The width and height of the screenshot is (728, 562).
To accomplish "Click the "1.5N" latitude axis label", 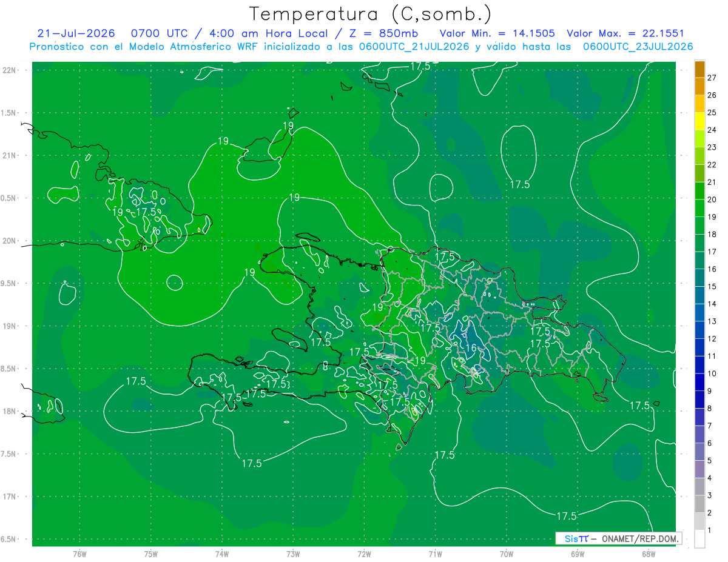I will (x=8, y=113).
